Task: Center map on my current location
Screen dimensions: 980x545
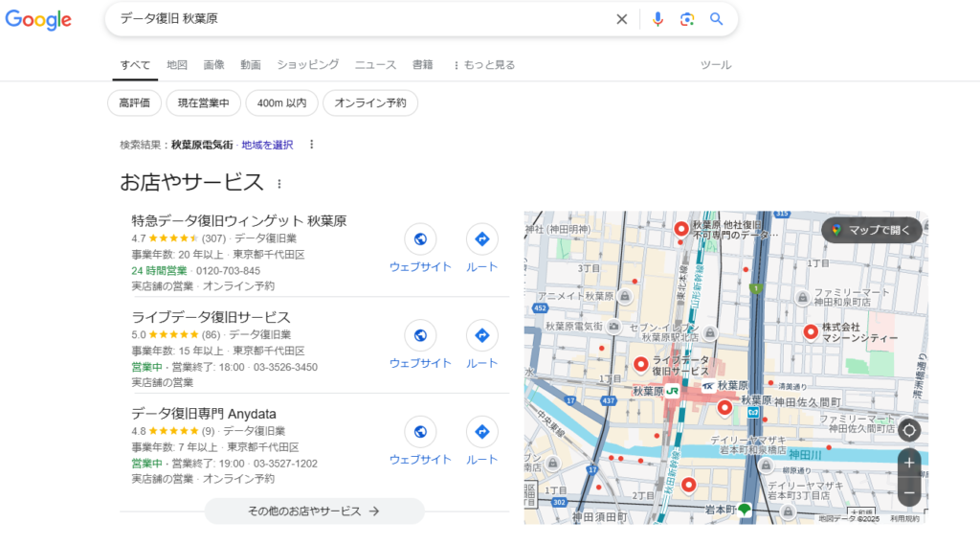Action: pos(909,430)
